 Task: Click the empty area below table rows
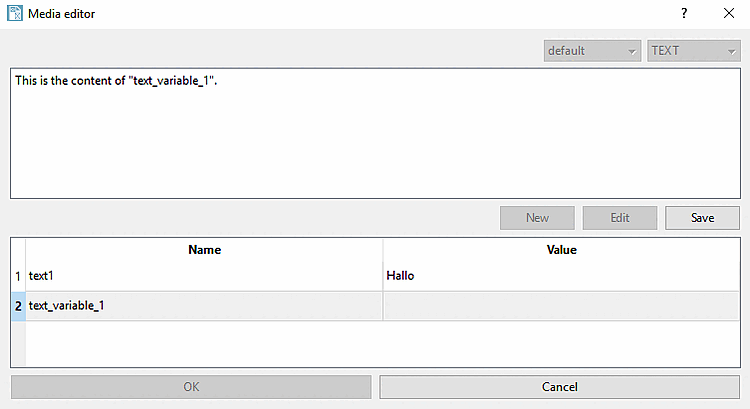pos(380,343)
